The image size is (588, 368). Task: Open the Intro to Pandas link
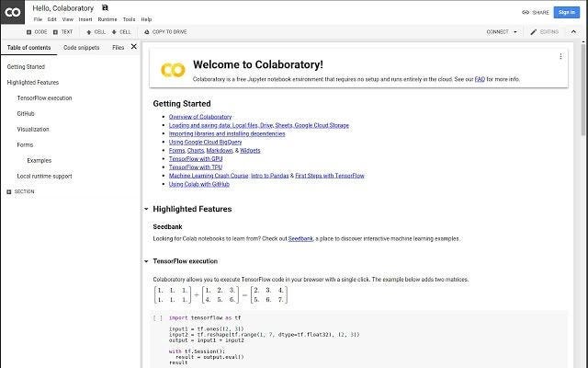[269, 176]
